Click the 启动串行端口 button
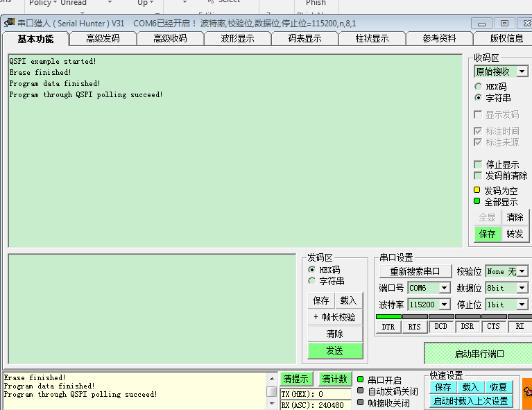 (x=479, y=354)
